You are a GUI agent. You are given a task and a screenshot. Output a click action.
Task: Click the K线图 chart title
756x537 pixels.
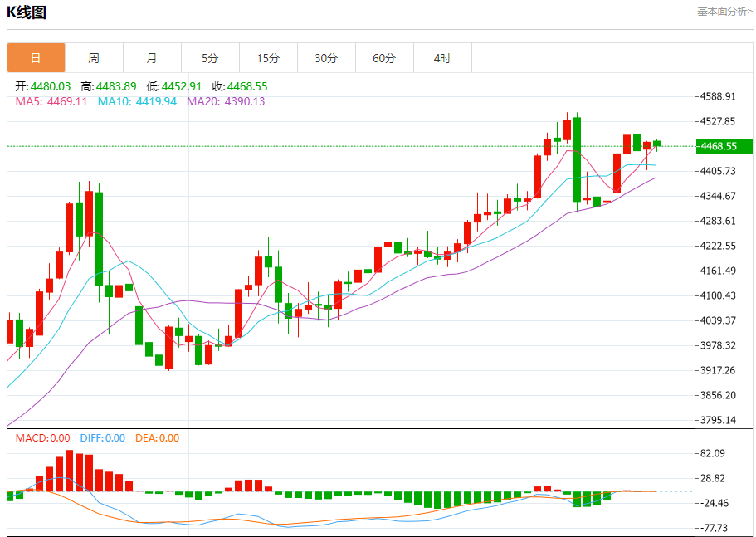click(x=27, y=12)
